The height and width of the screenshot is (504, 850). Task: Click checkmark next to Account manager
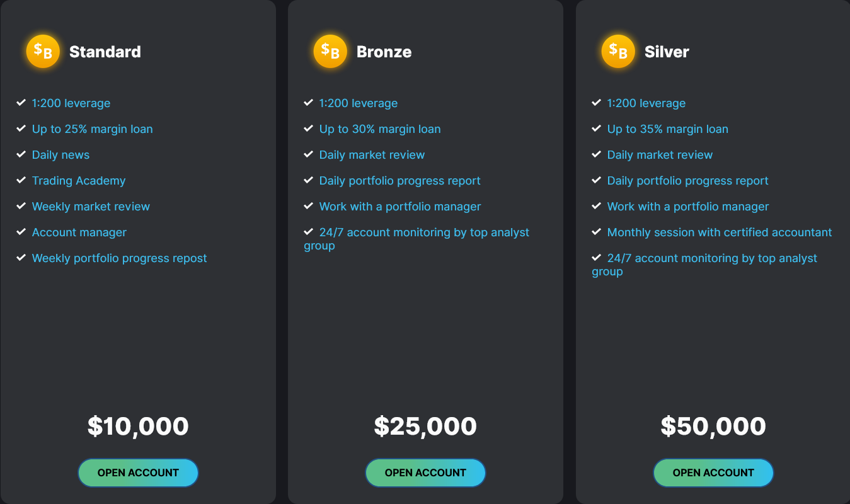point(21,232)
